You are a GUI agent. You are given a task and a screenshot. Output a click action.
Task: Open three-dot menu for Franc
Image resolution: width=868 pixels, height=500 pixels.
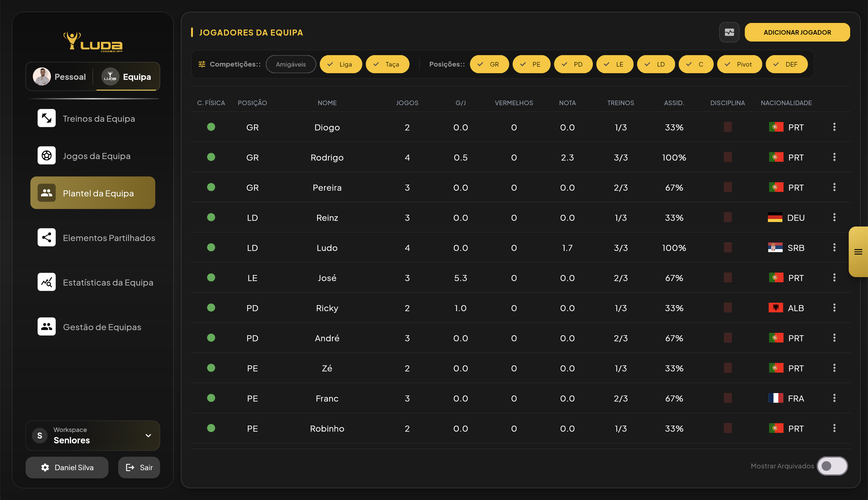(834, 398)
